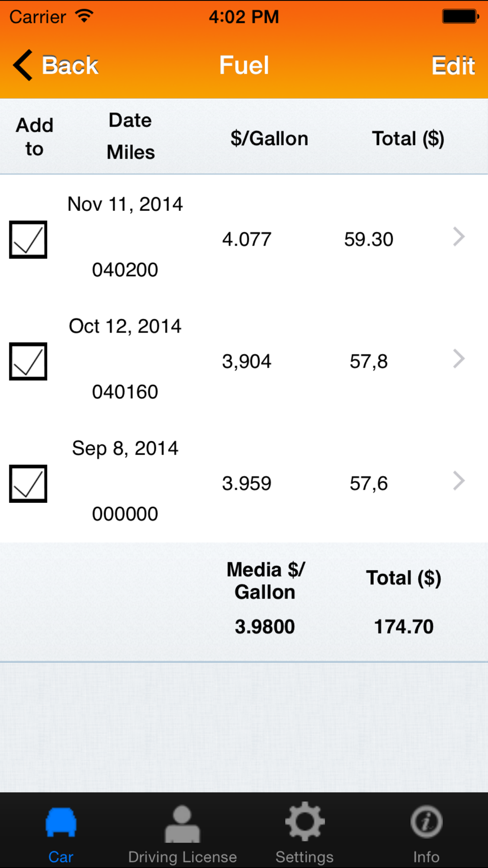Uncheck the Nov 11, 2014 entry checkbox
The height and width of the screenshot is (868, 488).
point(28,240)
